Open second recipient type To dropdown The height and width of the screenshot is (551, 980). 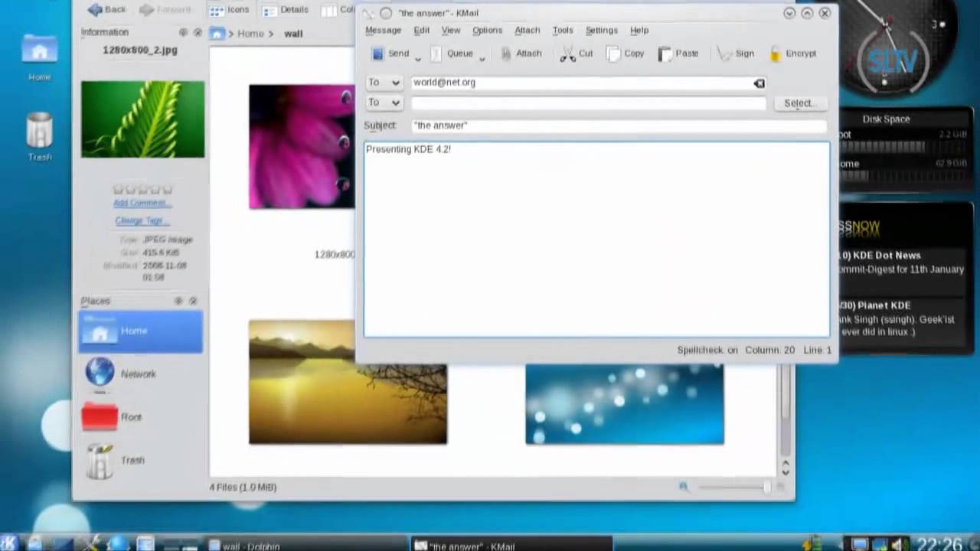tap(384, 103)
